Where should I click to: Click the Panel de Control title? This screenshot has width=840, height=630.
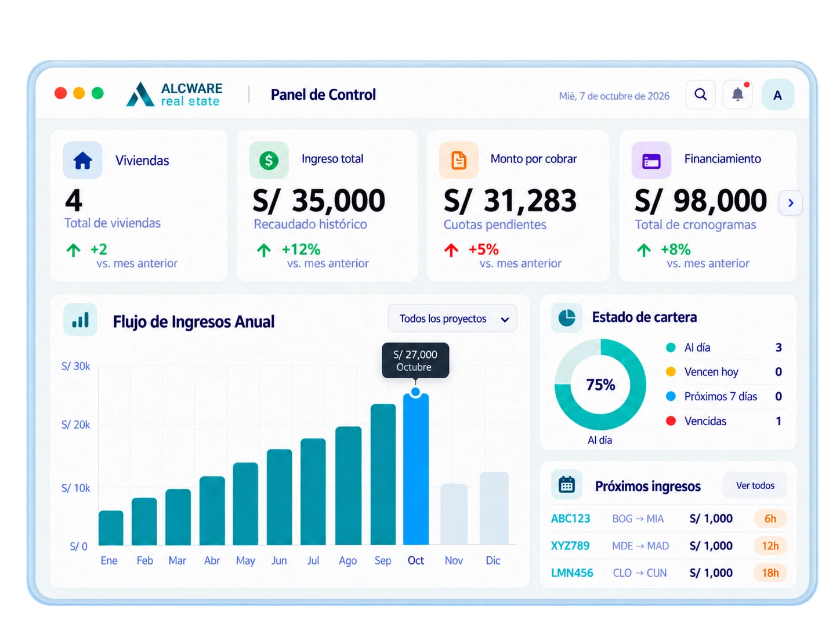pos(323,95)
